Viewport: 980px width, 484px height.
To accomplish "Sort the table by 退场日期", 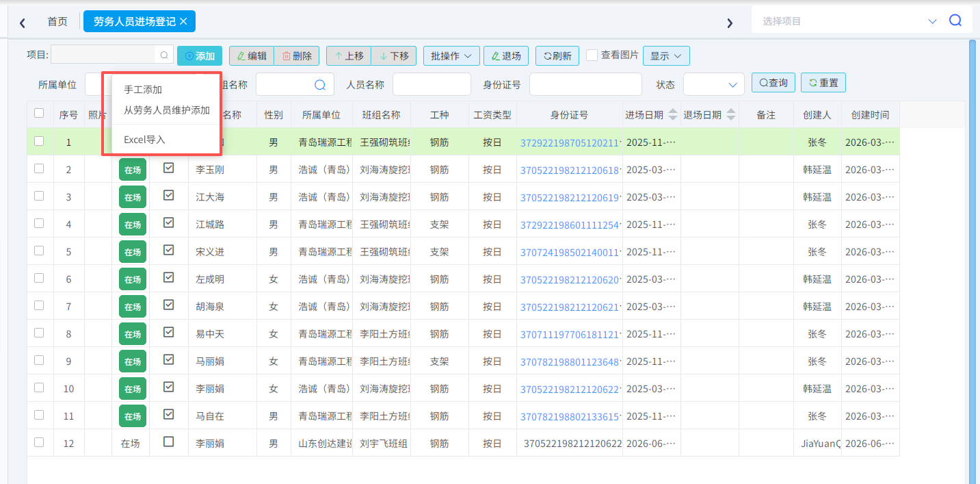I will [x=732, y=114].
